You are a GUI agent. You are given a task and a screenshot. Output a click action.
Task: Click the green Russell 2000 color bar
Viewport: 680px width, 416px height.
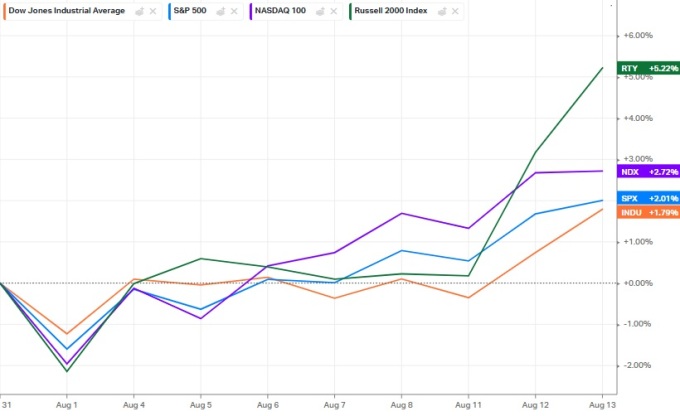pyautogui.click(x=350, y=11)
